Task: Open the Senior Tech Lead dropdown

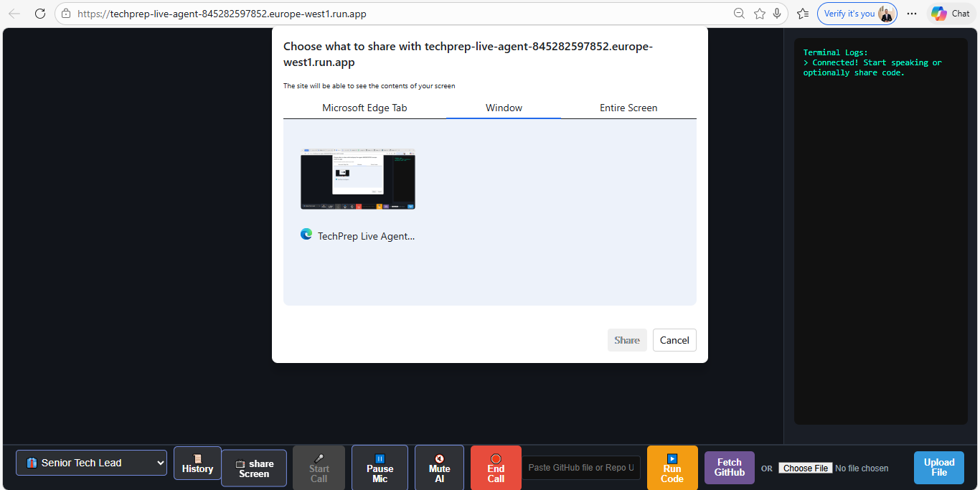Action: (x=91, y=463)
